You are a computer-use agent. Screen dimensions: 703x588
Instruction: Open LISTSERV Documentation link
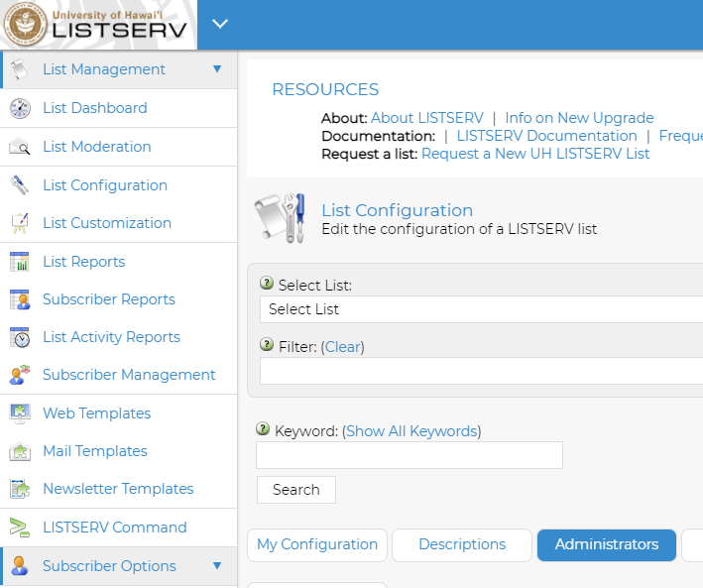click(547, 136)
